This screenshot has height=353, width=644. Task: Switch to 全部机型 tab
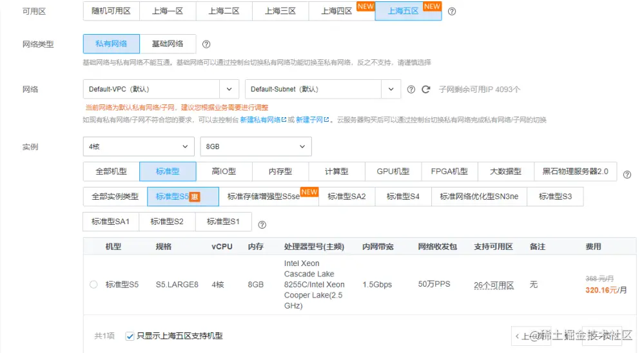point(112,171)
